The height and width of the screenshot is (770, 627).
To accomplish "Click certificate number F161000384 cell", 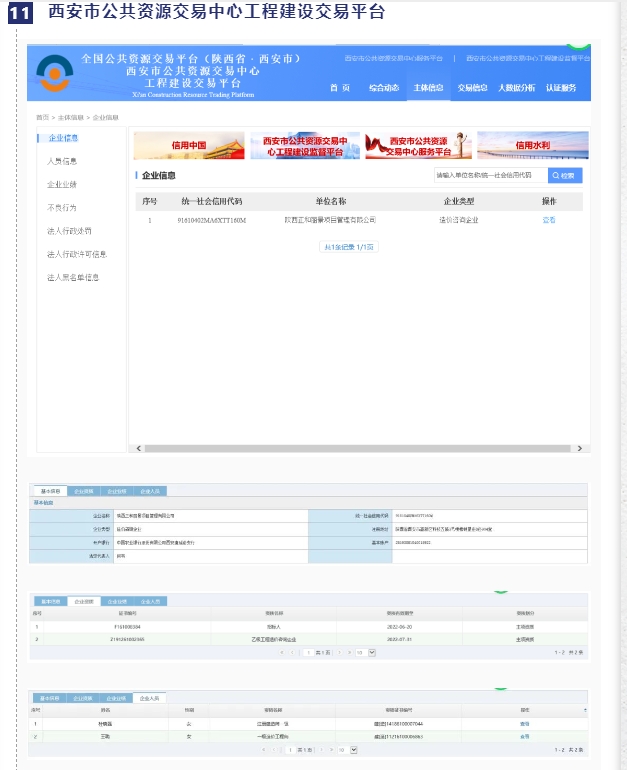I will [x=127, y=627].
